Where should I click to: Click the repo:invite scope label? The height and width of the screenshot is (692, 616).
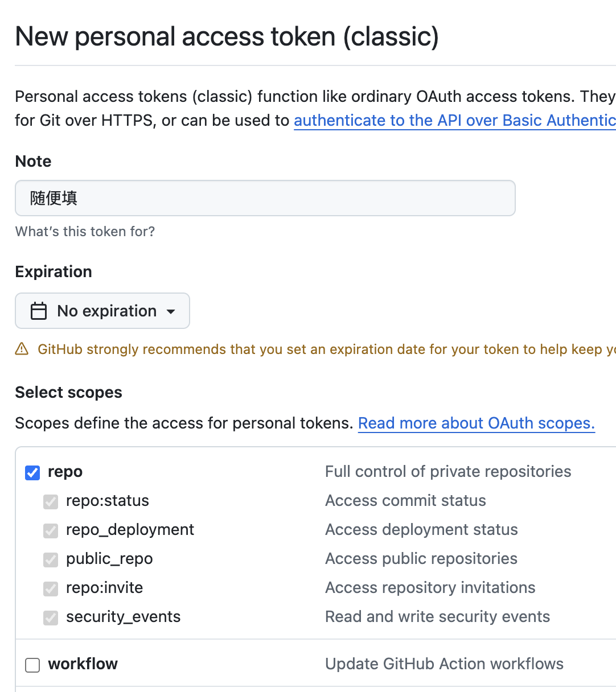[104, 588]
